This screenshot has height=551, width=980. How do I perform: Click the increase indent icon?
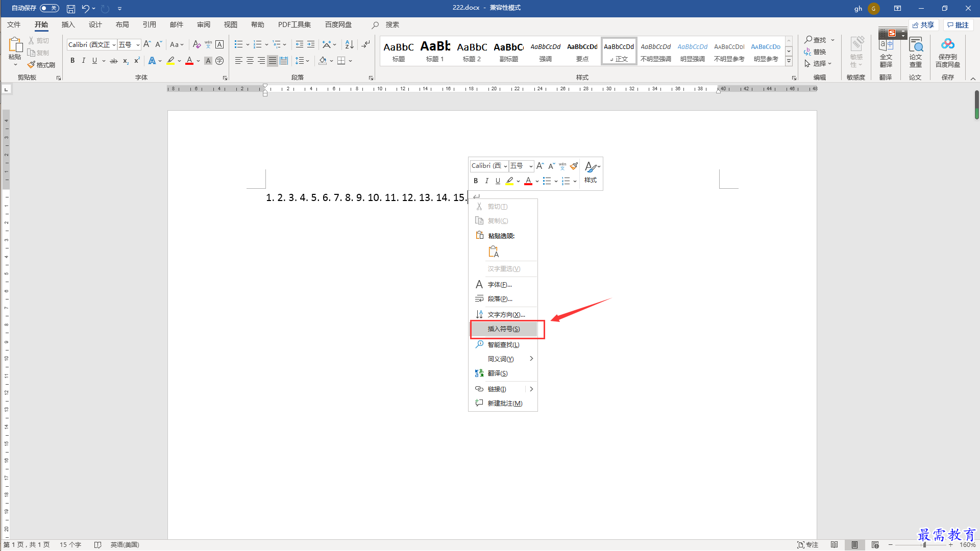[311, 45]
